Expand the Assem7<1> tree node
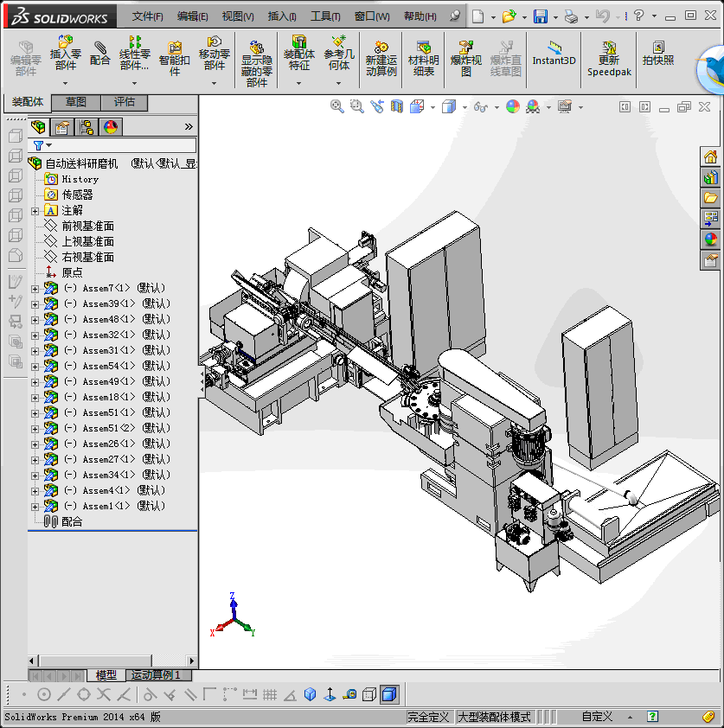 point(35,288)
